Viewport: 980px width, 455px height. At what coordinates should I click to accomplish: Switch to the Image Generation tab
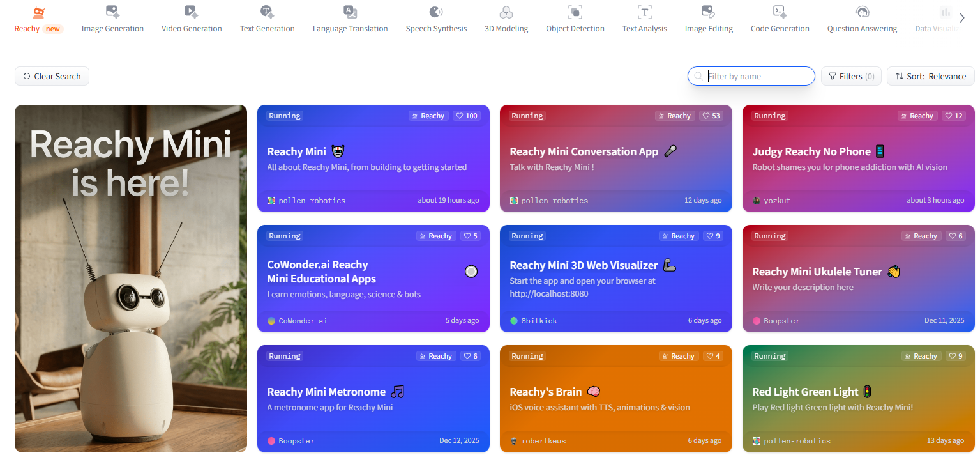pyautogui.click(x=112, y=20)
